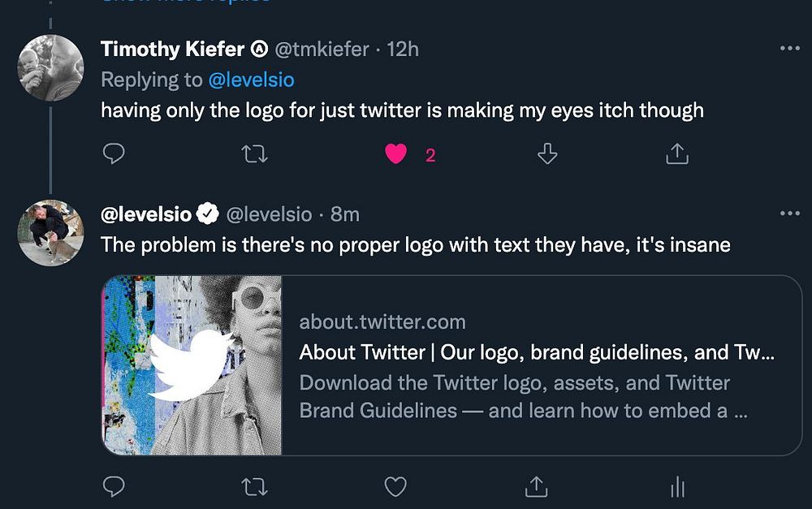This screenshot has width=812, height=509.
Task: Open more options for @levelsio's tweet
Action: click(x=789, y=214)
